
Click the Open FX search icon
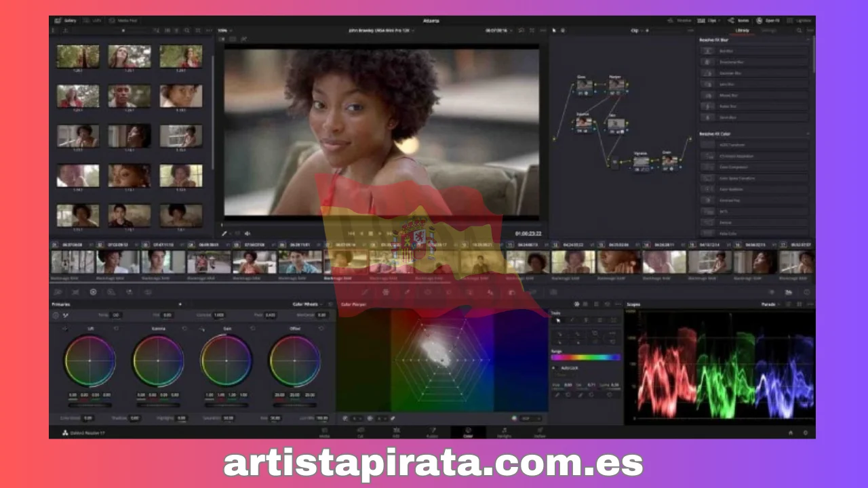799,30
